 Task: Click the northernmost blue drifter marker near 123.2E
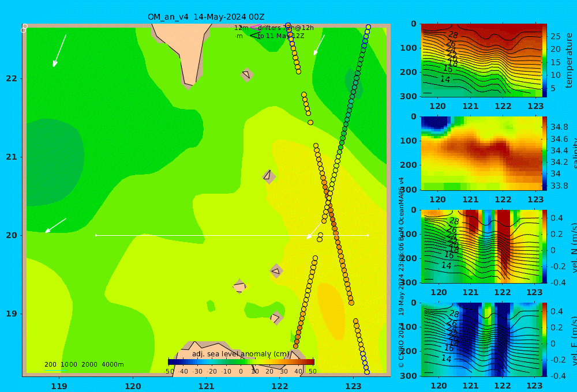pos(368,27)
